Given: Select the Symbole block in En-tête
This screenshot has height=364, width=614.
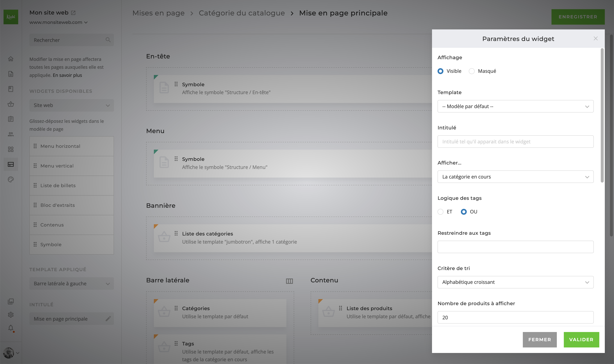Looking at the screenshot, I should [x=293, y=89].
